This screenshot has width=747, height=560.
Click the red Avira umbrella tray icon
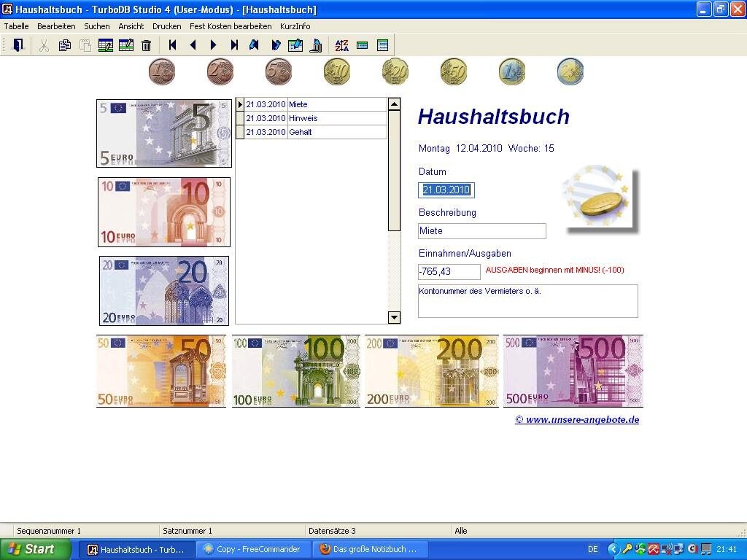(x=653, y=549)
